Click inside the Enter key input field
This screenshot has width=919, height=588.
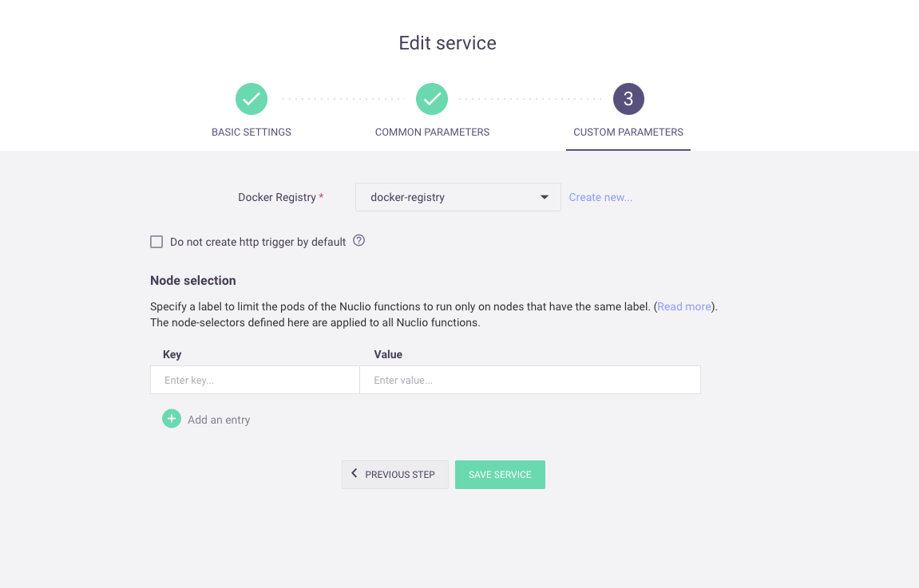click(x=255, y=380)
